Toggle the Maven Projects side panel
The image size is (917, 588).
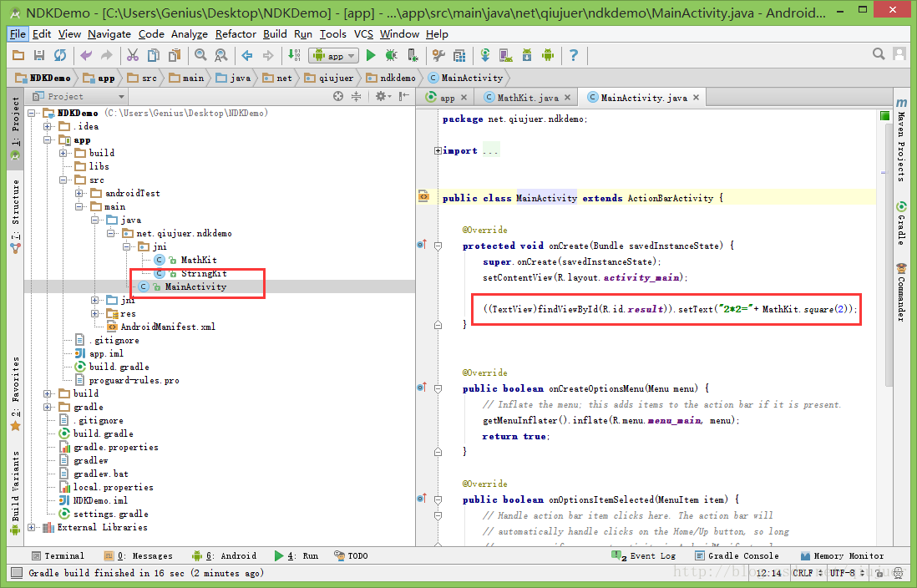pyautogui.click(x=901, y=140)
